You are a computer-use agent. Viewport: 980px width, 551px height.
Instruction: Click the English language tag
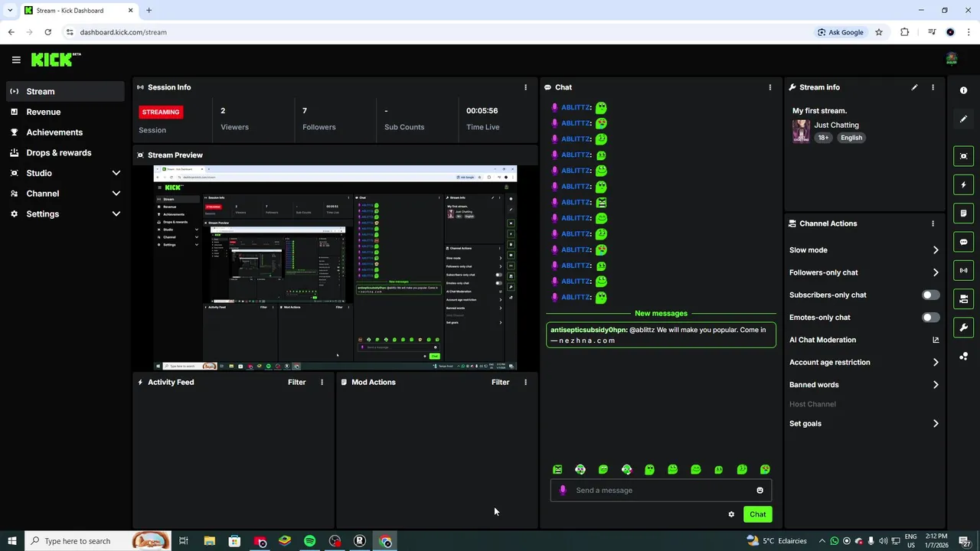851,138
